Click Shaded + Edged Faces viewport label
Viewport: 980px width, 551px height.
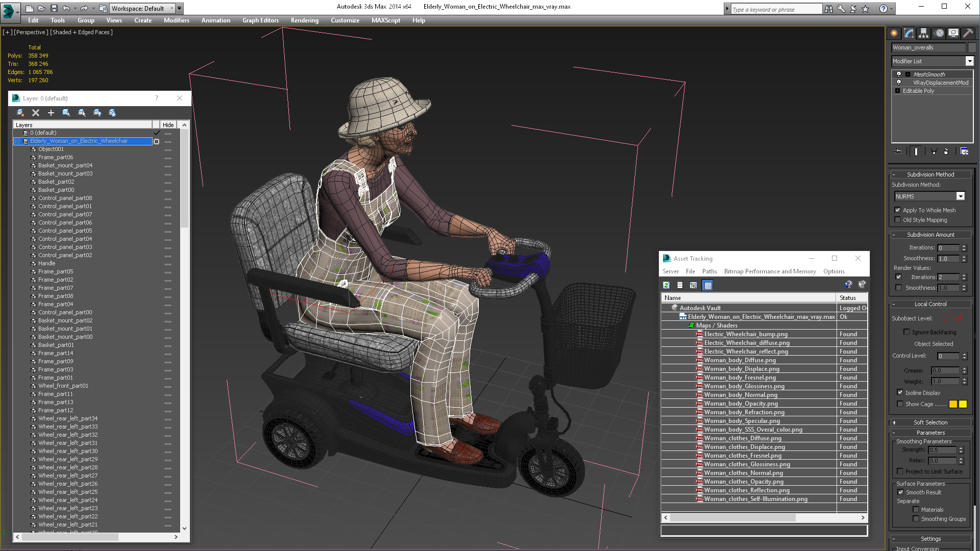pos(81,32)
